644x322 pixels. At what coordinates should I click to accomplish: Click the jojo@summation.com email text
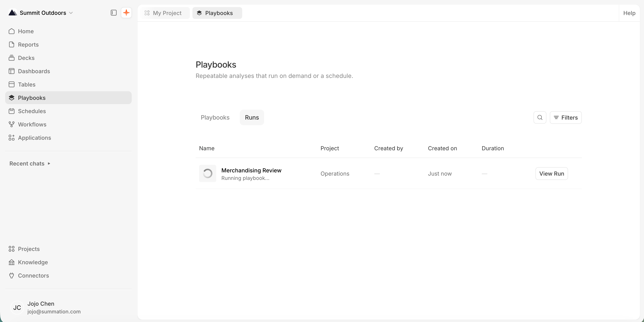click(x=54, y=311)
